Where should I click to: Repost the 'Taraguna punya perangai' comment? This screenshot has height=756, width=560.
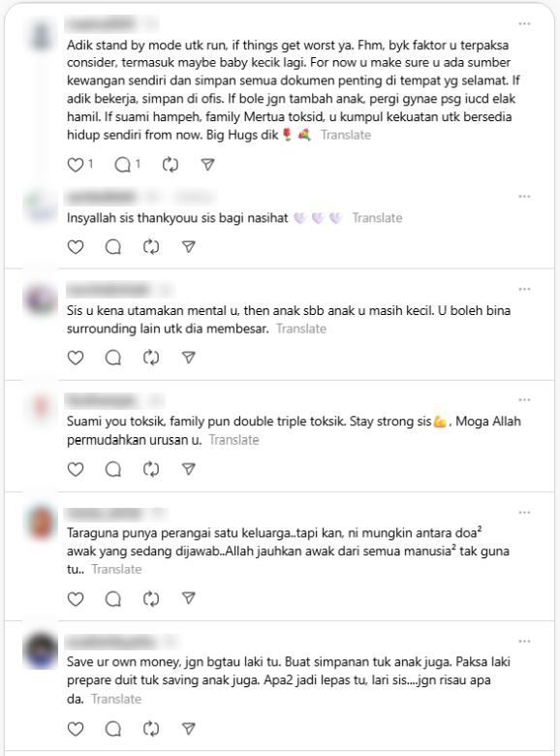[x=151, y=599]
